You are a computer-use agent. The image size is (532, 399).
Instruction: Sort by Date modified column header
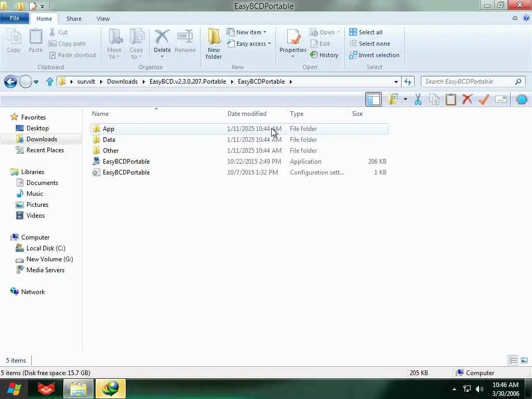coord(255,114)
